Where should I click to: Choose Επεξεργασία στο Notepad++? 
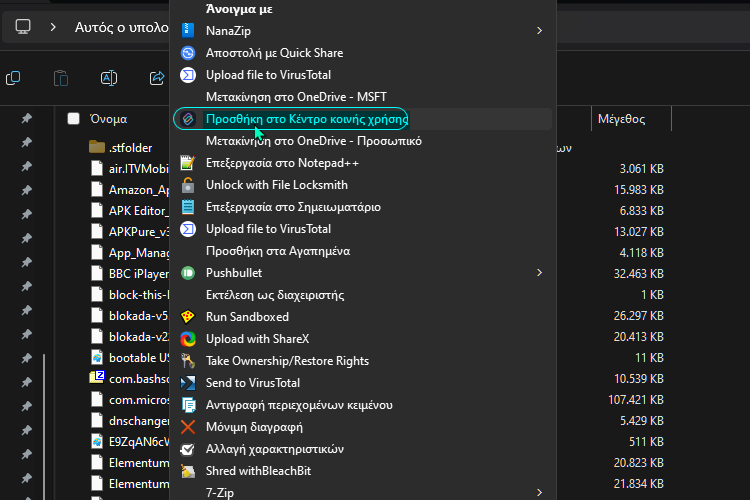[282, 163]
